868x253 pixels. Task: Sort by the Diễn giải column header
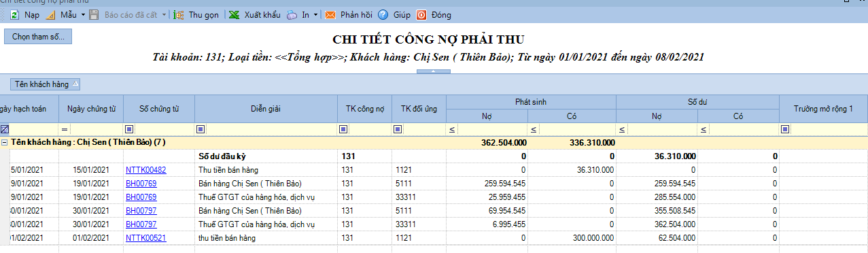[266, 108]
